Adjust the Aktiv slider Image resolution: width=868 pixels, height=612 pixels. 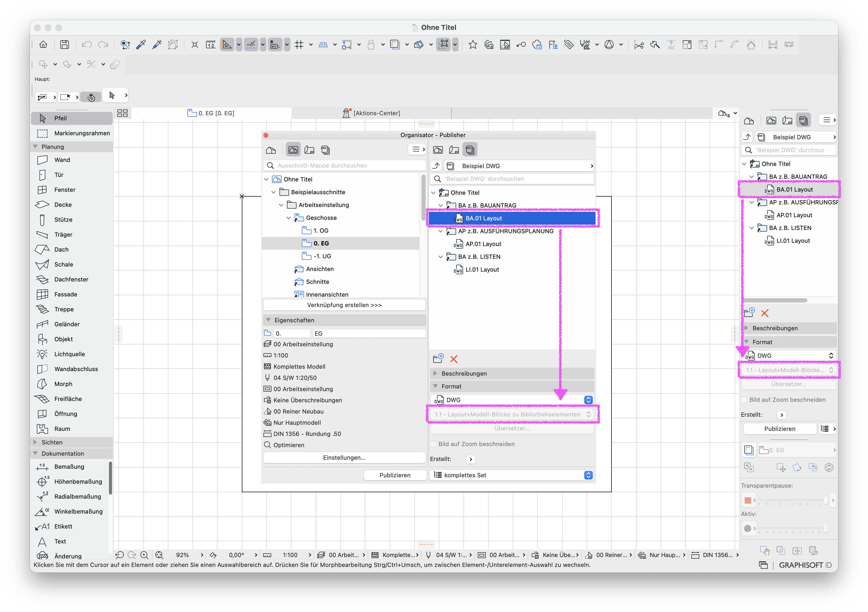(794, 528)
